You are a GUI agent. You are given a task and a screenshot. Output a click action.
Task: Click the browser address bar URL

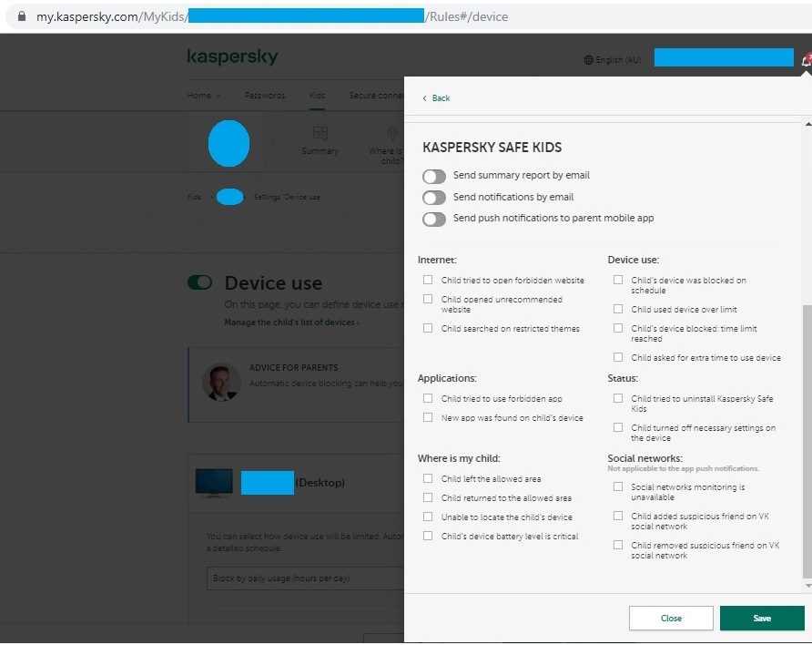tap(272, 16)
